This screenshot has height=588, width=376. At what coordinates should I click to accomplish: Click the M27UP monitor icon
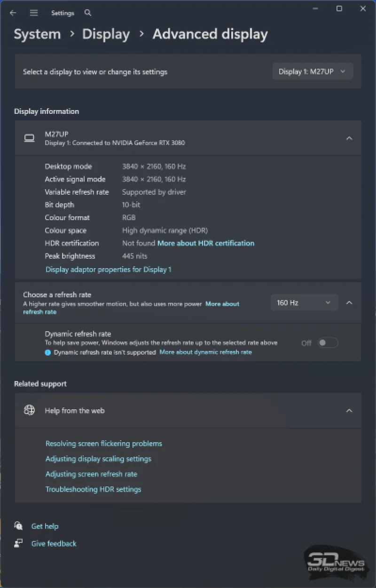click(x=30, y=138)
